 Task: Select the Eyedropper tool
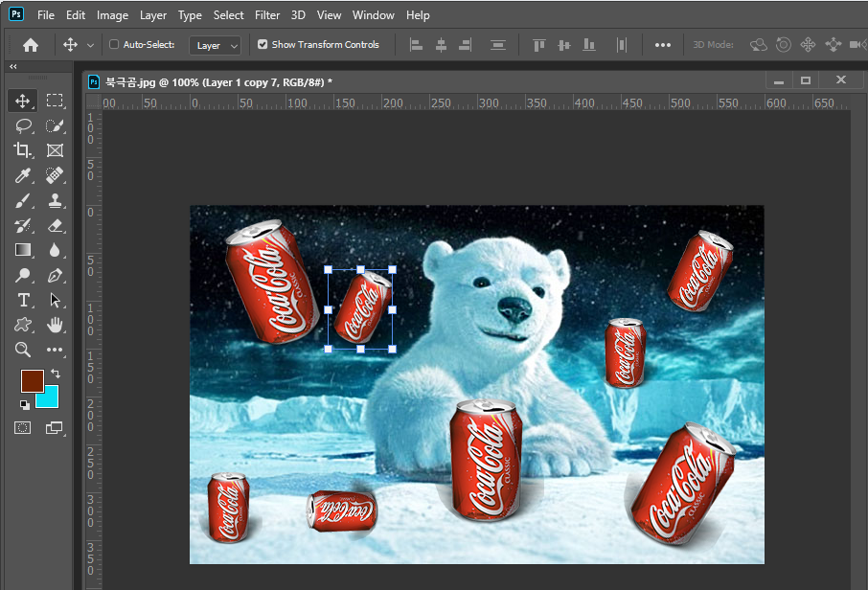point(22,175)
